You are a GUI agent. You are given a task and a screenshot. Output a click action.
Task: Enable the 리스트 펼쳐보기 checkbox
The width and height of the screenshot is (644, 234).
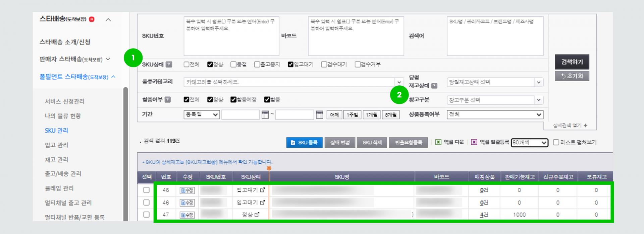[556, 142]
